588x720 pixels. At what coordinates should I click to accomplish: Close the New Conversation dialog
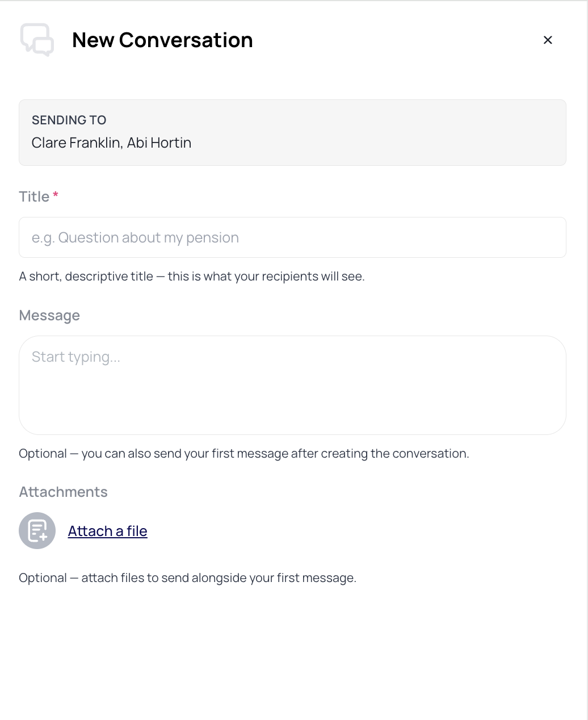[x=548, y=40]
